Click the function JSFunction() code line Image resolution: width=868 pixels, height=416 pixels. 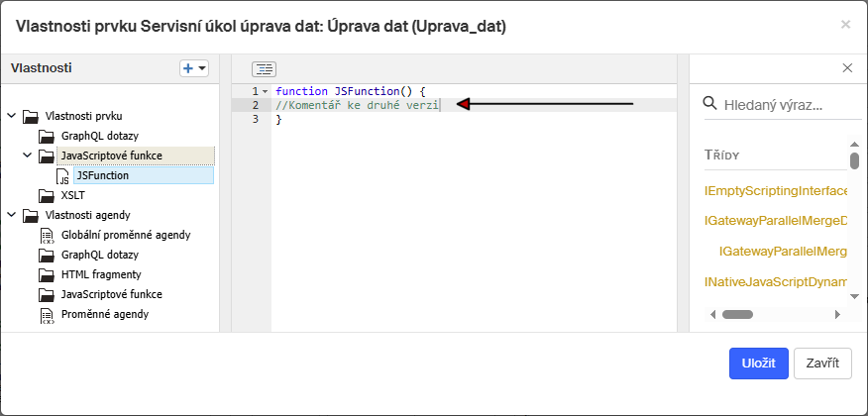pyautogui.click(x=350, y=91)
